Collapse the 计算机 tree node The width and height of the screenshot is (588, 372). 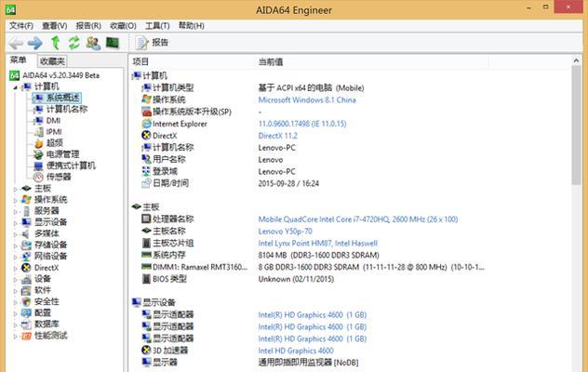pos(16,87)
